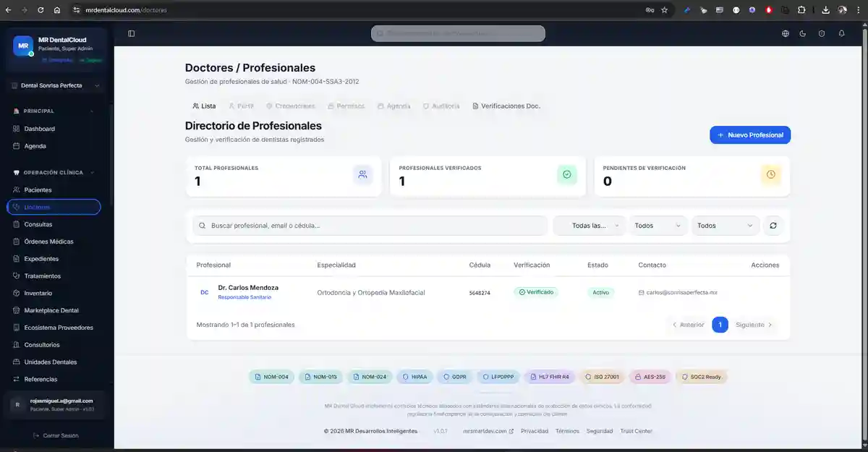Open the Todas las... specialty dropdown

tap(590, 226)
